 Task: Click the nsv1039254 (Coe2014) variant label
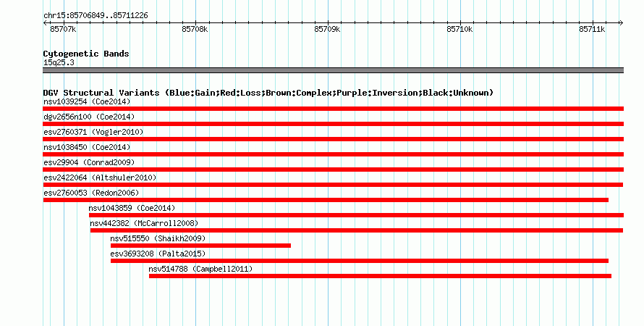[87, 101]
